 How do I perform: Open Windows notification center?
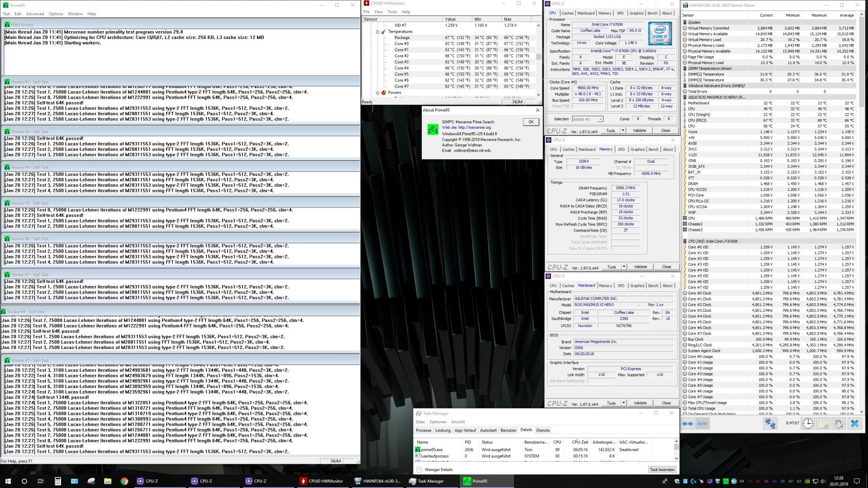click(857, 481)
